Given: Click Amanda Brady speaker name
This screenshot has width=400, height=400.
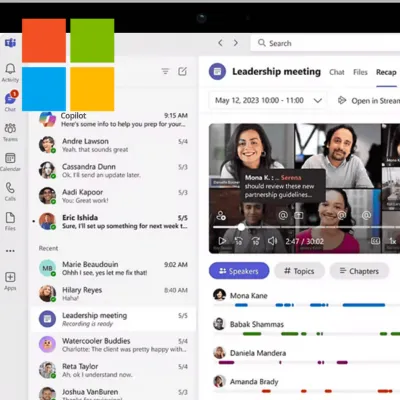Looking at the screenshot, I should [254, 381].
